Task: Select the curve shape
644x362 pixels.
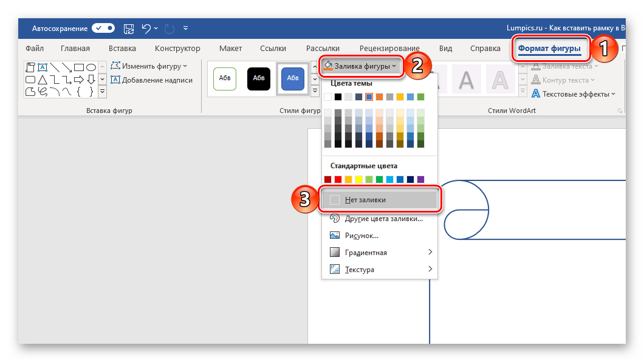Action: pyautogui.click(x=67, y=92)
